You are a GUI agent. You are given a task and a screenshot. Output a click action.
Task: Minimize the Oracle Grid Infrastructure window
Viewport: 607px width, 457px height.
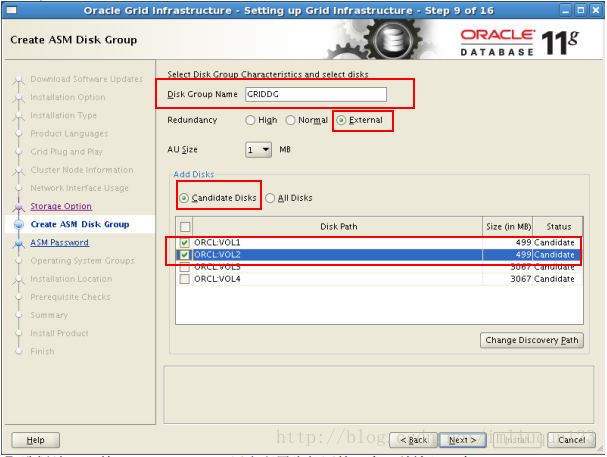pos(566,10)
